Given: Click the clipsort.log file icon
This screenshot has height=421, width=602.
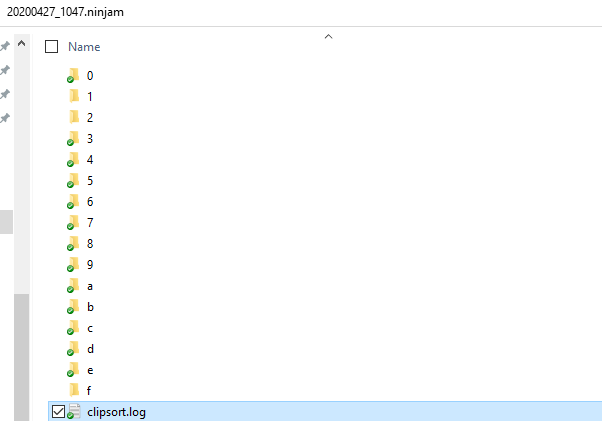Looking at the screenshot, I should (74, 411).
